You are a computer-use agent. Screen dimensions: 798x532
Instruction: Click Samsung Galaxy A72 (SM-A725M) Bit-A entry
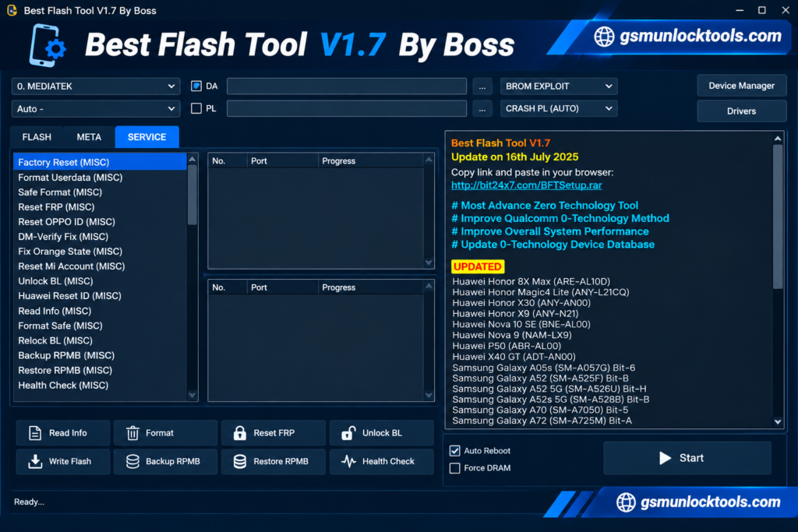coord(542,421)
